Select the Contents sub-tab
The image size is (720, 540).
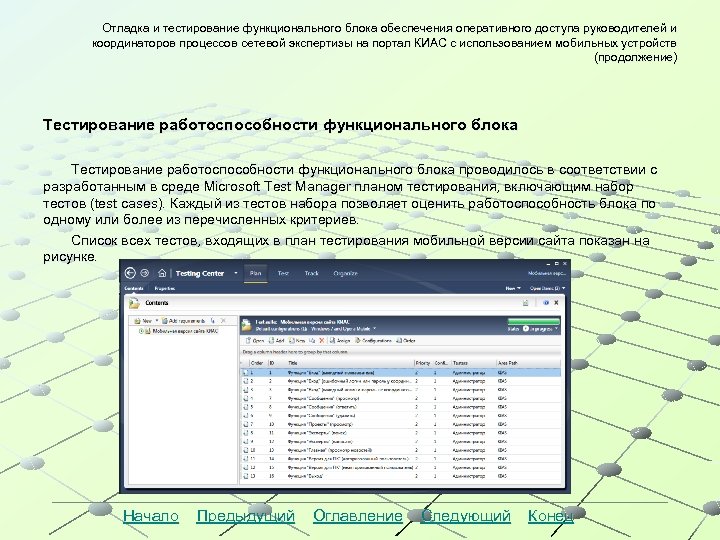coord(134,288)
